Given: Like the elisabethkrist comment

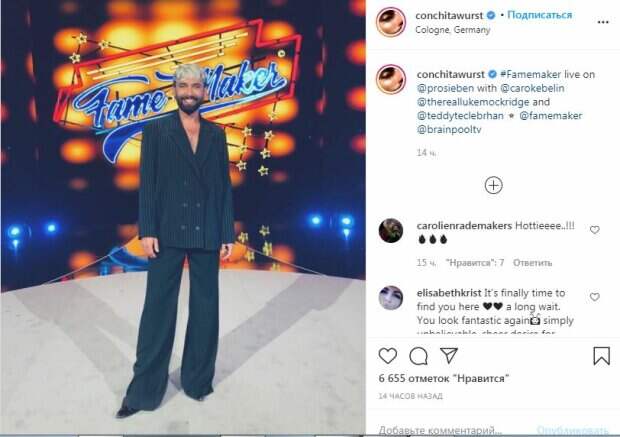Looking at the screenshot, I should point(595,297).
